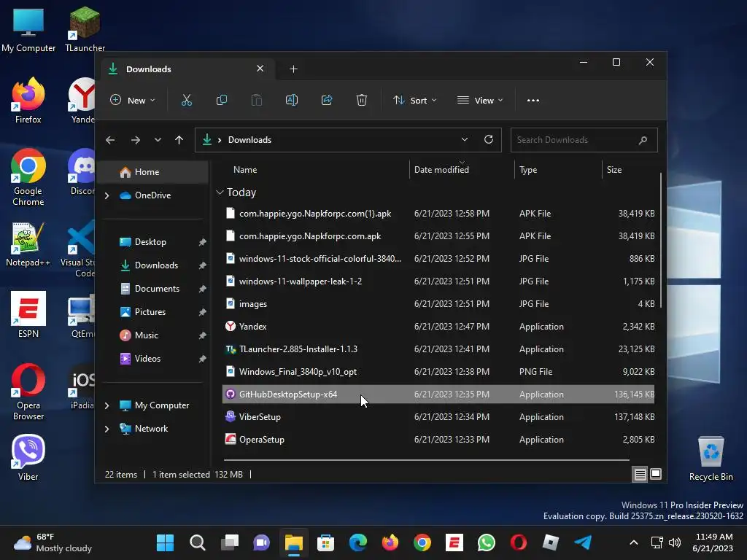Select com.happie.ygo.Napkforpc.com.apk file
747x560 pixels.
(438, 236)
